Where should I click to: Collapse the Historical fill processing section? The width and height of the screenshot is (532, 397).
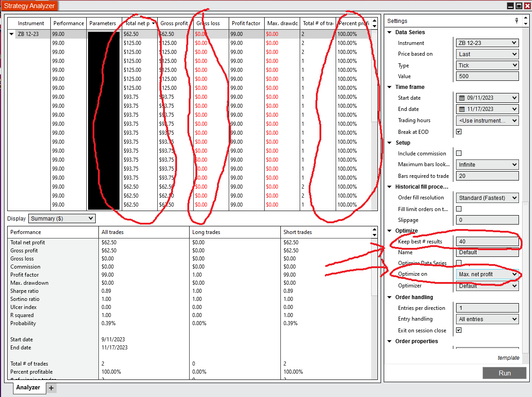(390, 187)
